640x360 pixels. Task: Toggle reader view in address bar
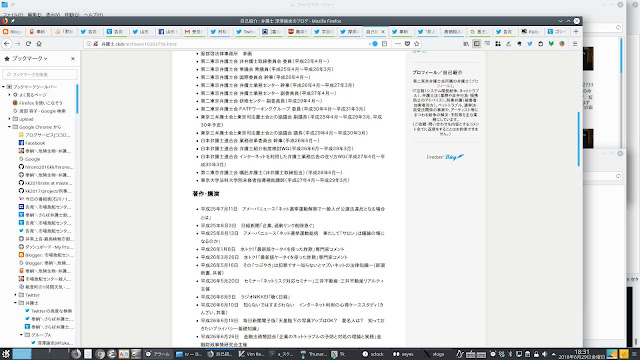tap(384, 44)
